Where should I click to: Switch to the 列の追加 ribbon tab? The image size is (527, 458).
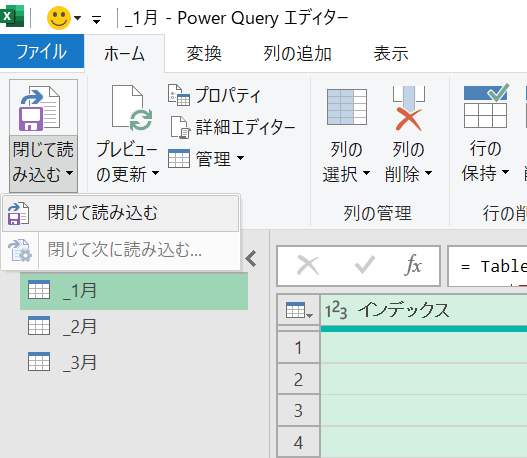coord(297,54)
